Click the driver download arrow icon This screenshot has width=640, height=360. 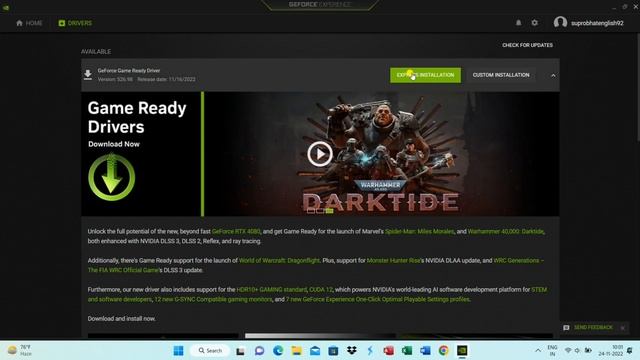click(88, 75)
